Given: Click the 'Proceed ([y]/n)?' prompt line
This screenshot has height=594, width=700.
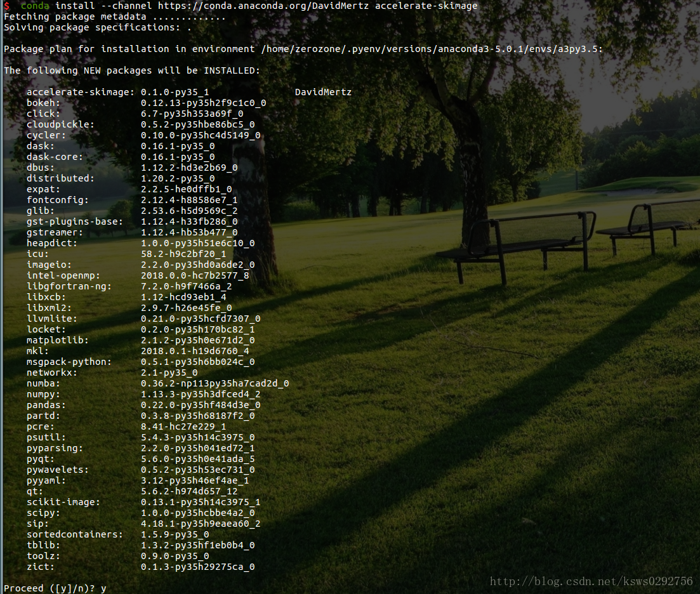Looking at the screenshot, I should 55,588.
